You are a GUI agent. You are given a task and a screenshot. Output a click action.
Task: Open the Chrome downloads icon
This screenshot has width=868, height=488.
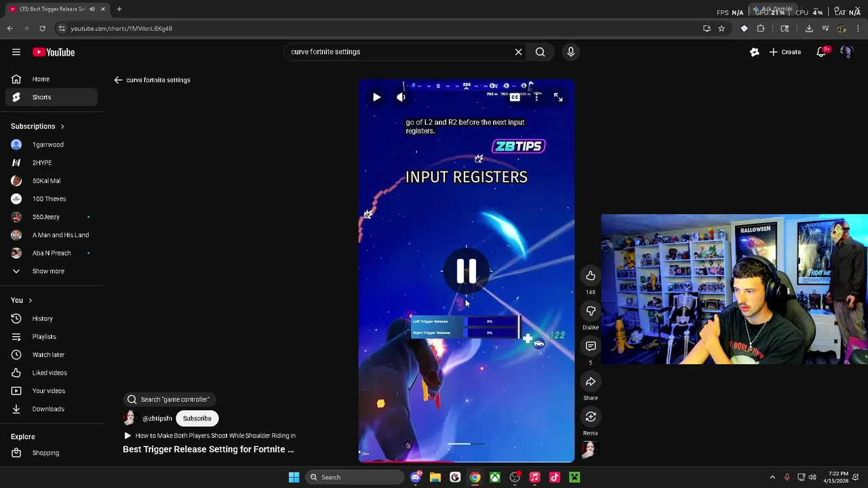(809, 28)
